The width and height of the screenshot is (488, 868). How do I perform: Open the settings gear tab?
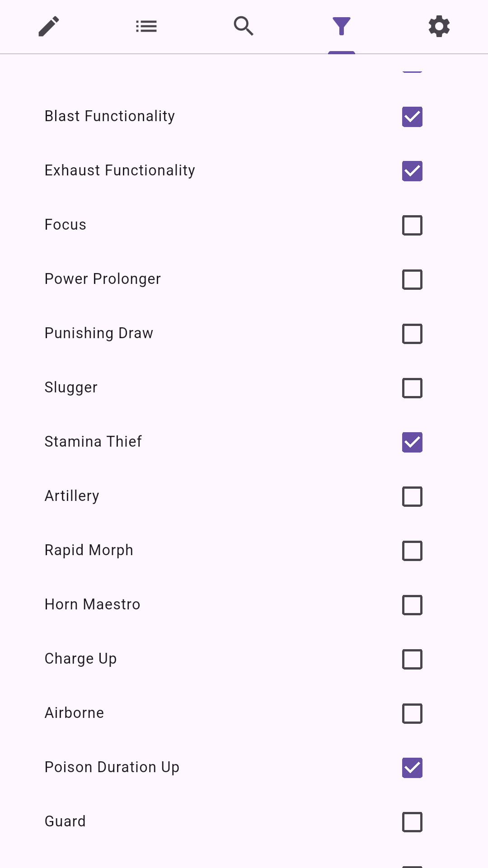click(x=439, y=26)
